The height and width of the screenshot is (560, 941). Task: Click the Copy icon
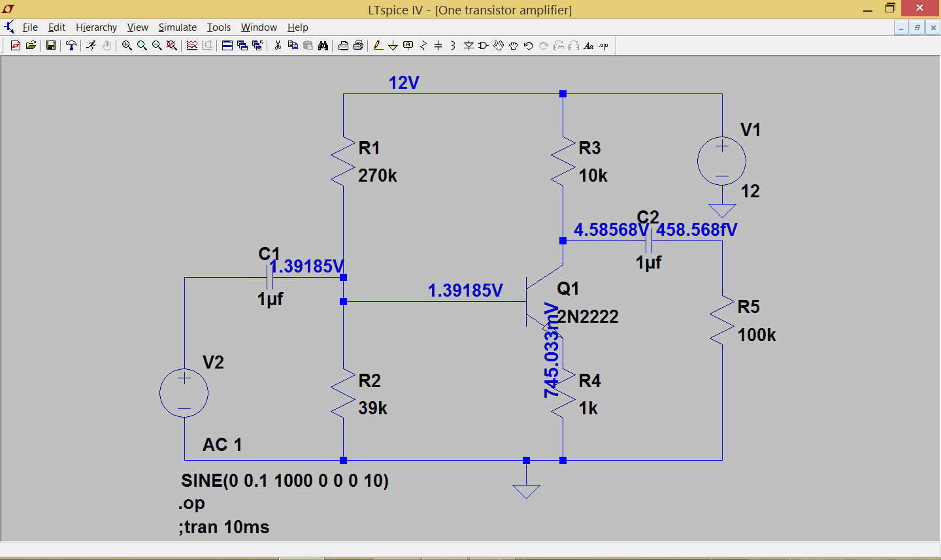pos(293,46)
